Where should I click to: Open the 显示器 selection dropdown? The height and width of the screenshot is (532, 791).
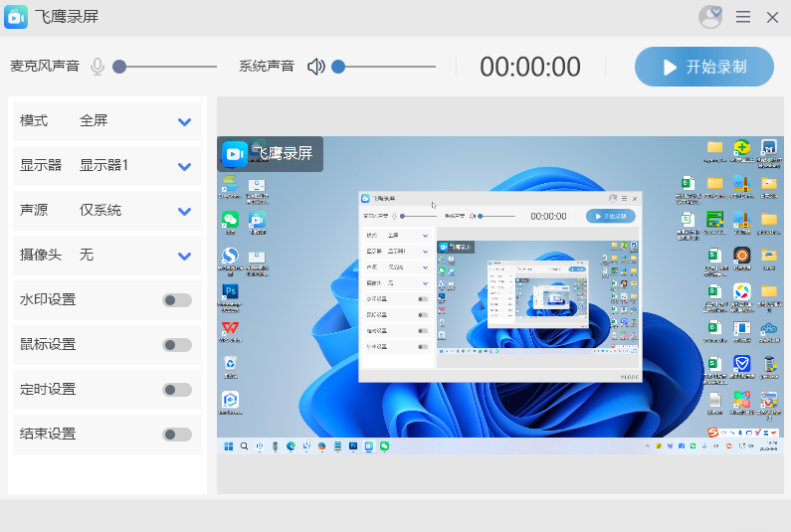184,166
